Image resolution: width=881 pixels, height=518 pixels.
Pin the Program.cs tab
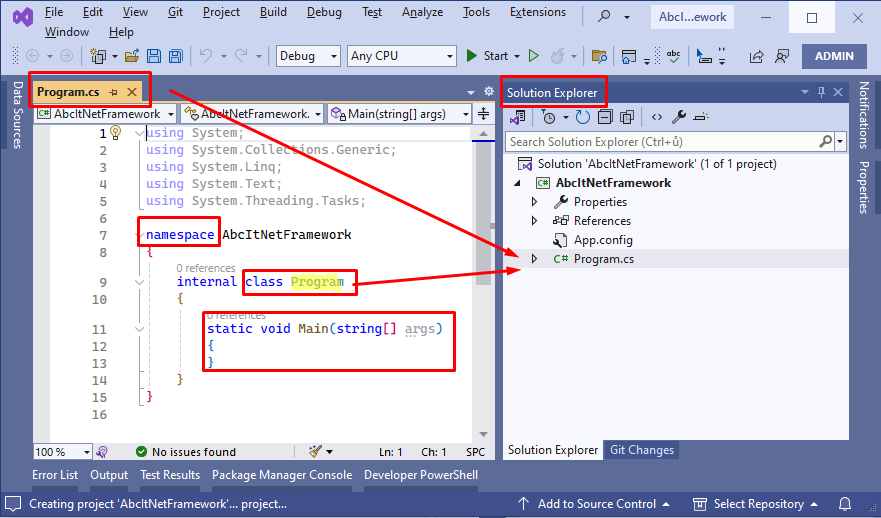point(114,92)
